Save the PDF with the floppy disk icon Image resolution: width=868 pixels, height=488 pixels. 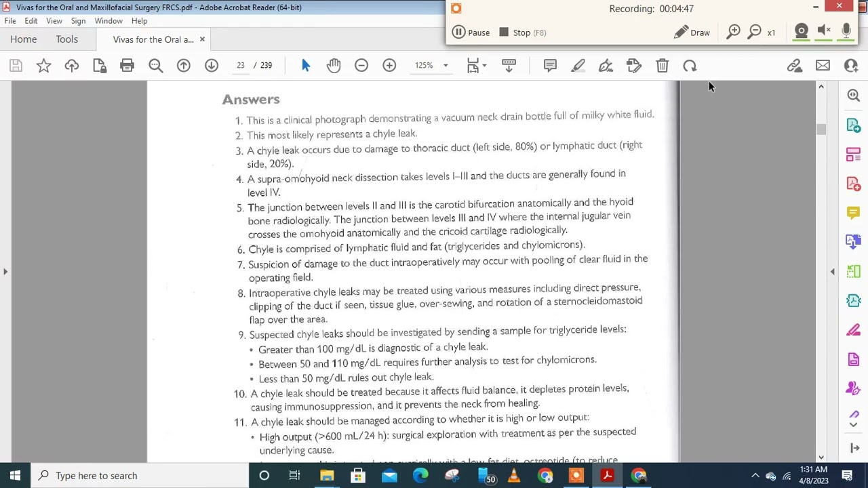16,66
